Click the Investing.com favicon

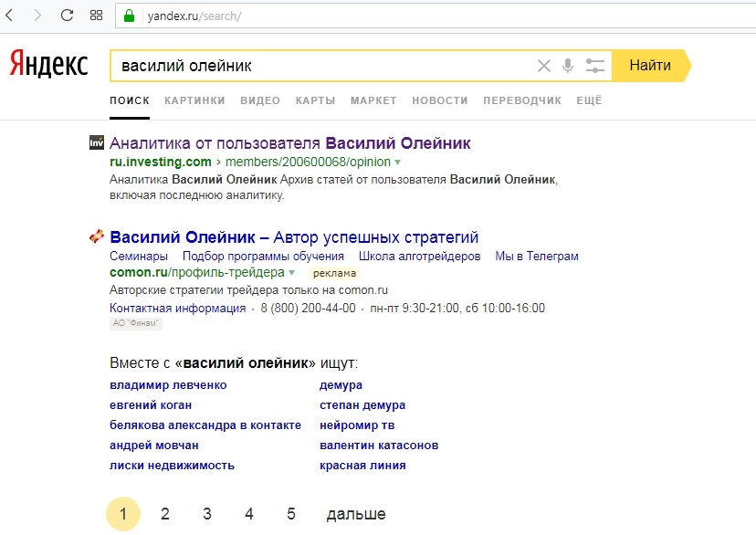(97, 142)
